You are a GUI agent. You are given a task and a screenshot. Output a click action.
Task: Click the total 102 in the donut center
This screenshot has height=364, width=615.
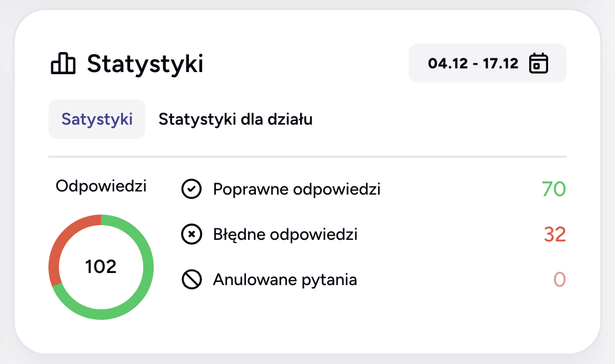click(x=101, y=267)
